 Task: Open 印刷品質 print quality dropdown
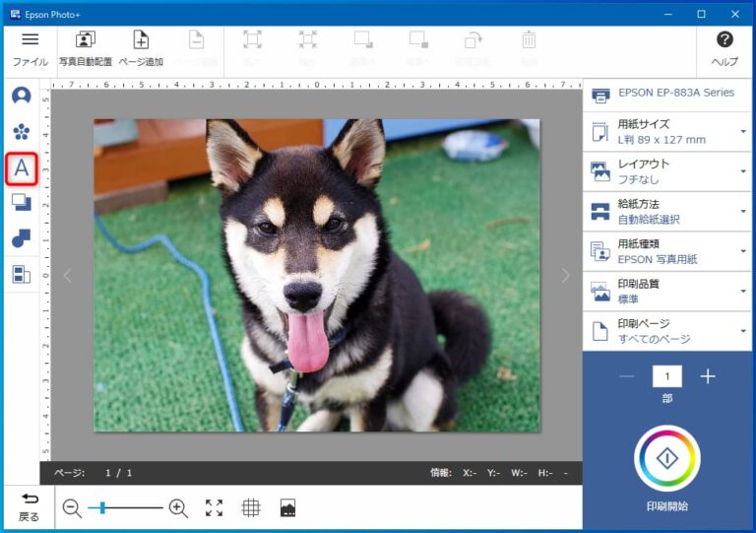pos(667,292)
